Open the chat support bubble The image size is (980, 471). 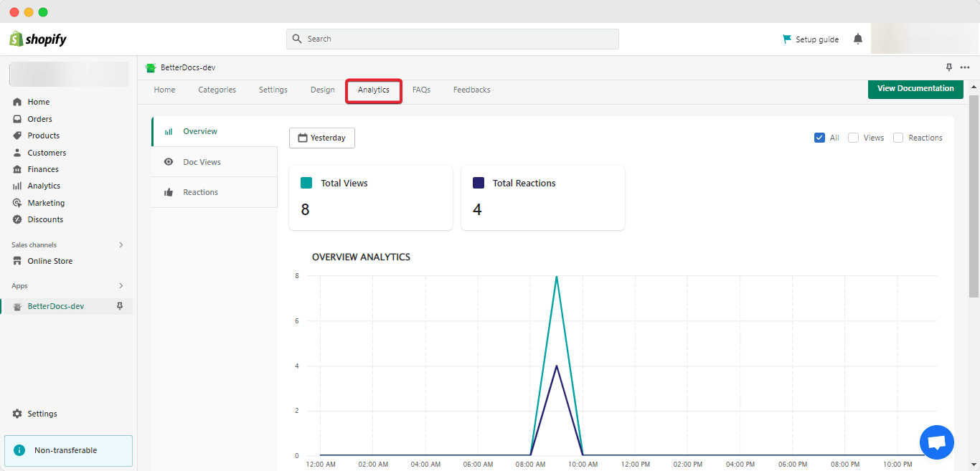pyautogui.click(x=937, y=442)
